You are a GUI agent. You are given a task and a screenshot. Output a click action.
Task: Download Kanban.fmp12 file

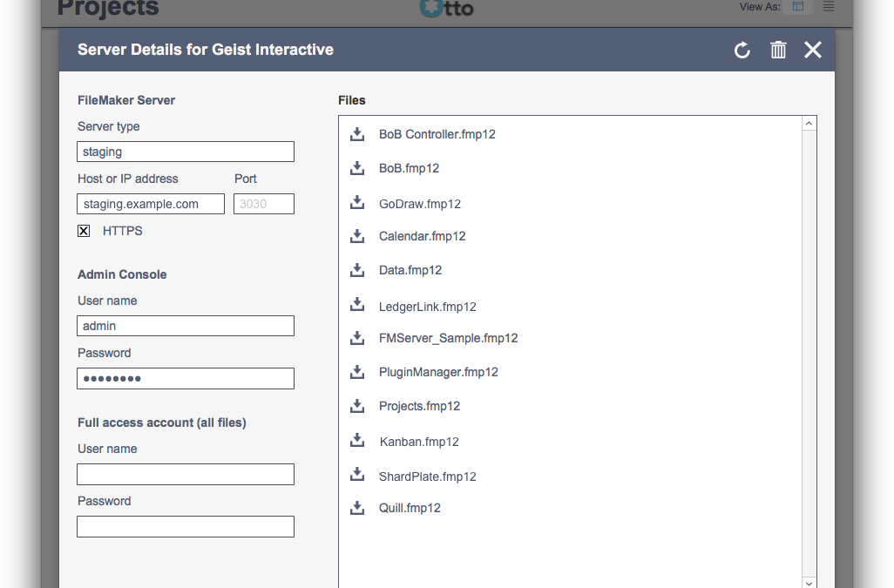(357, 440)
